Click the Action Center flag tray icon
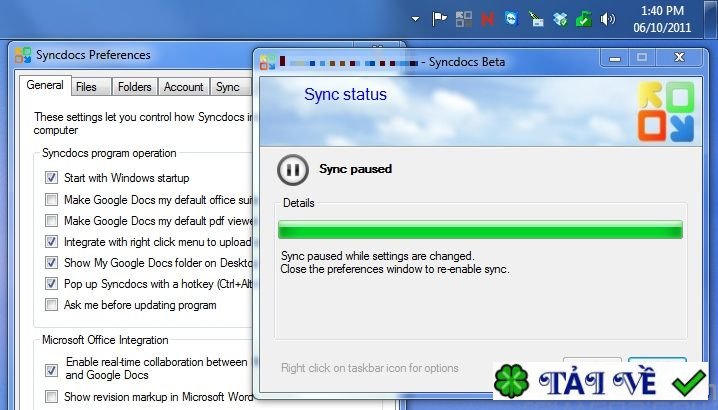Screen dimensions: 718x410 (x=439, y=19)
